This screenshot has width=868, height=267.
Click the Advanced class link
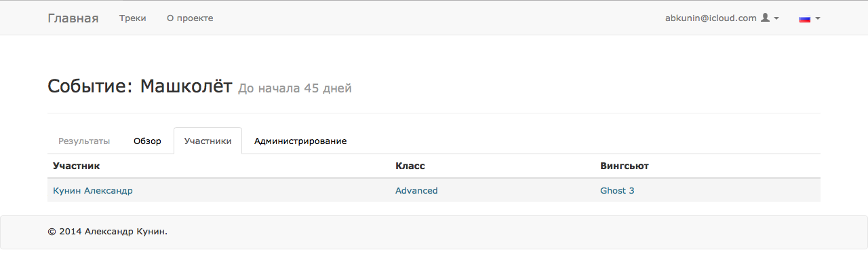(x=416, y=191)
